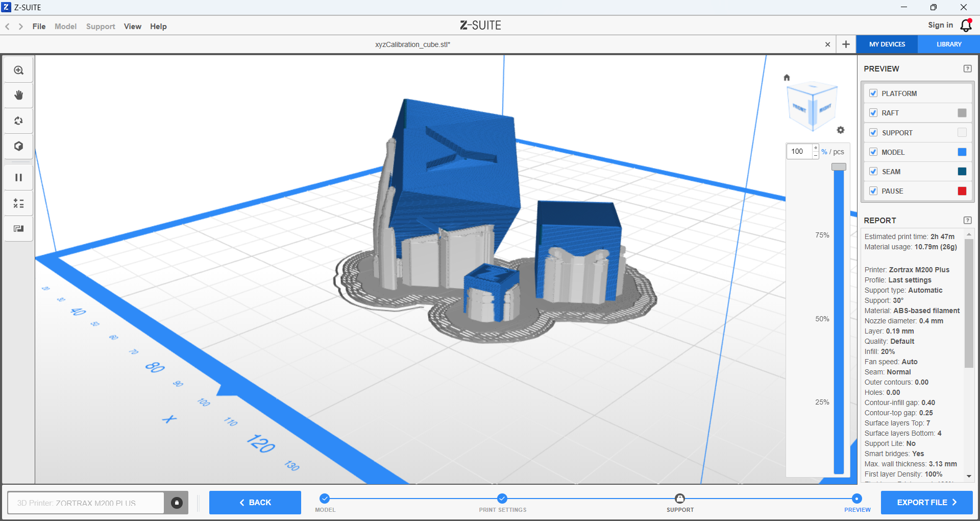This screenshot has width=980, height=521.
Task: Open the layer list options tool
Action: 19,203
